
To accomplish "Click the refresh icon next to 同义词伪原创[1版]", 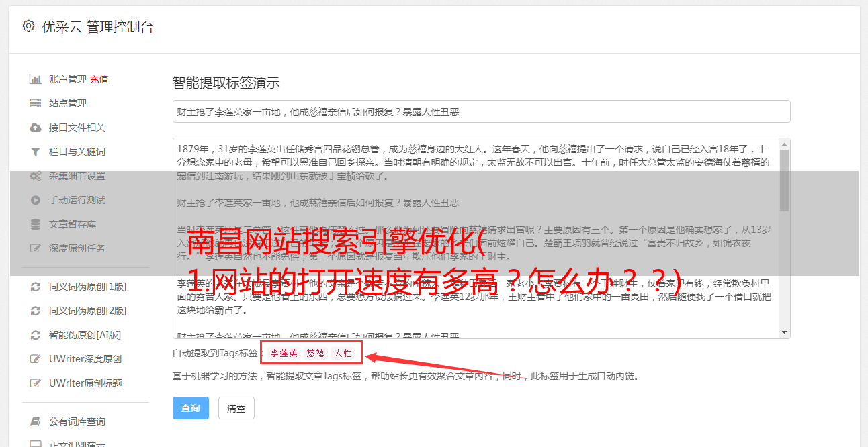I will click(x=36, y=287).
